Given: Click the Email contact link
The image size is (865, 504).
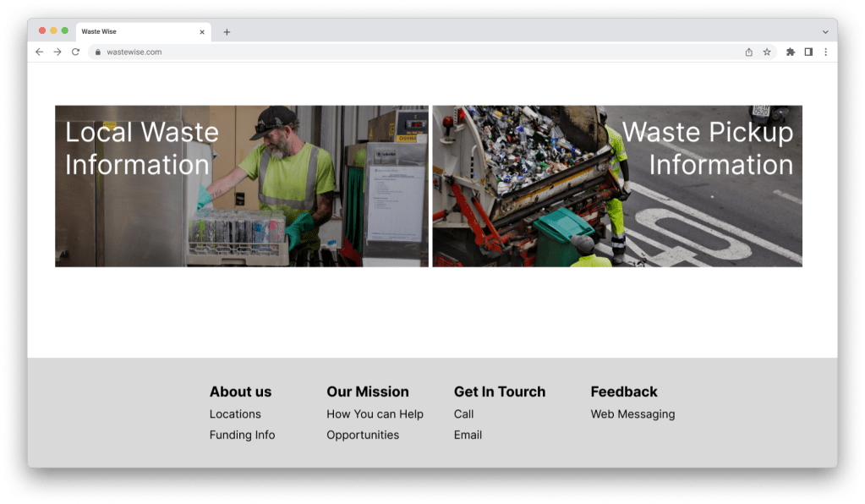Looking at the screenshot, I should point(468,435).
